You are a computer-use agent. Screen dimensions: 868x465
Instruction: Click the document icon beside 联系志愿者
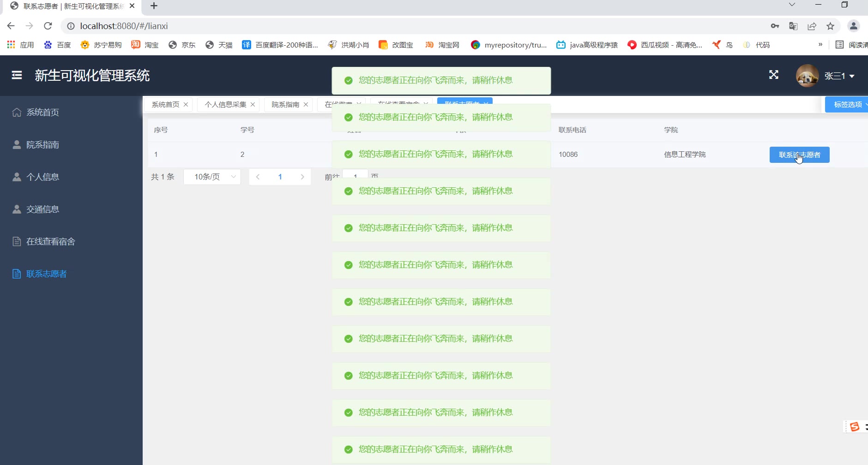pyautogui.click(x=17, y=274)
